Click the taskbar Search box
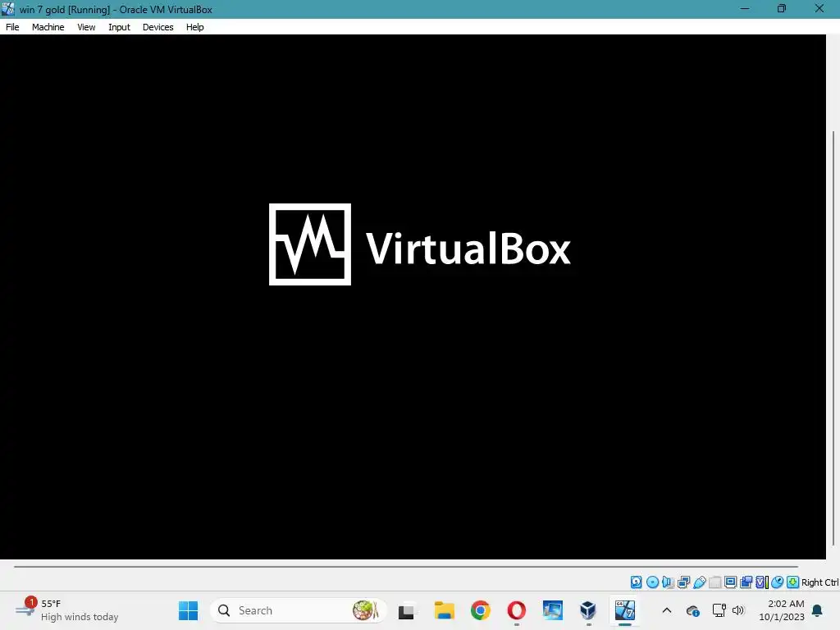This screenshot has height=630, width=840. tap(299, 610)
